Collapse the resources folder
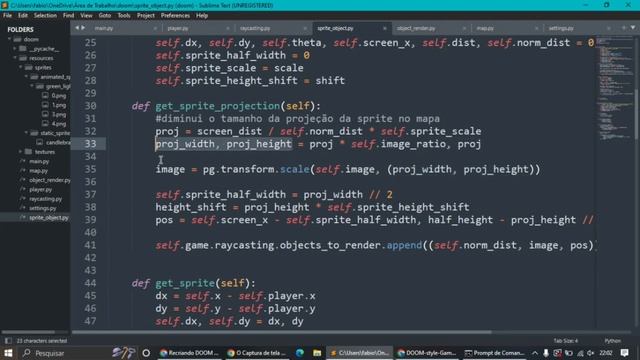The width and height of the screenshot is (640, 360). click(x=15, y=58)
